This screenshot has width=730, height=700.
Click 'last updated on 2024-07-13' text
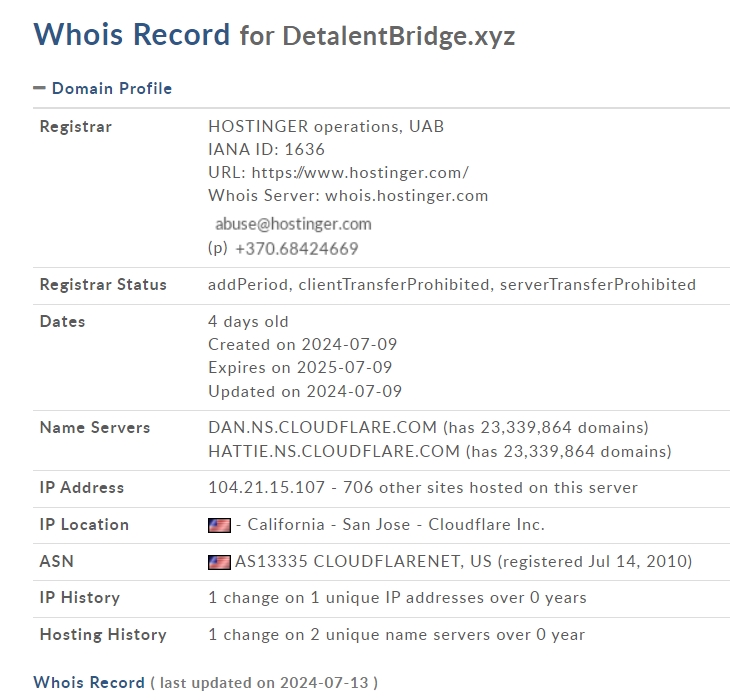click(264, 683)
